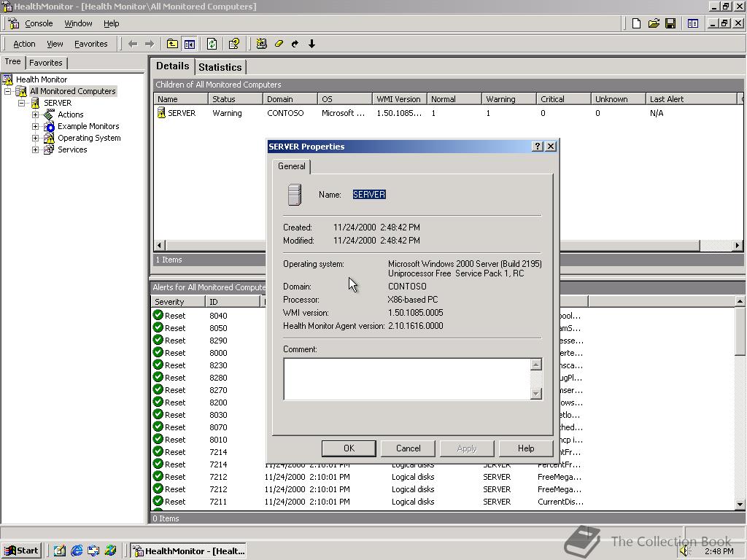Select Health Monitor root tree item

pyautogui.click(x=42, y=79)
